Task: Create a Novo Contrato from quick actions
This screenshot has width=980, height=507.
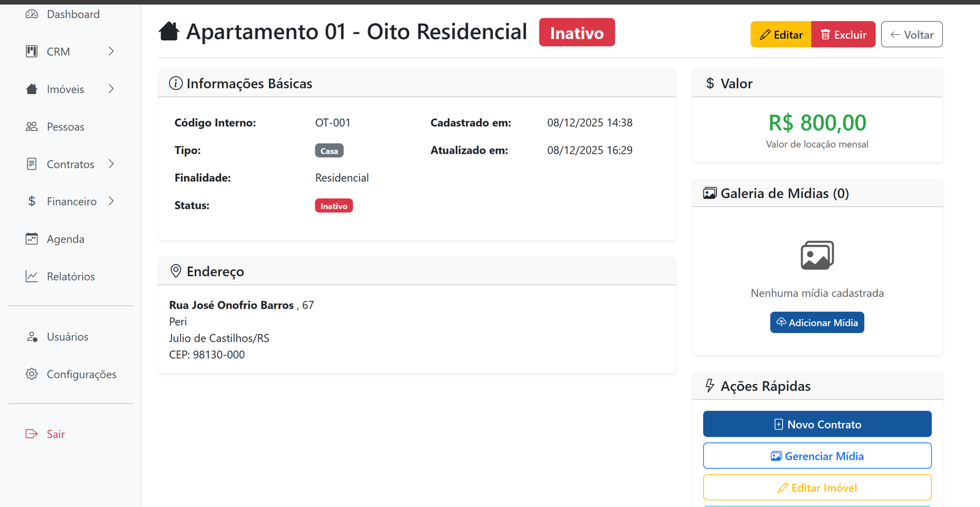Action: (x=817, y=424)
